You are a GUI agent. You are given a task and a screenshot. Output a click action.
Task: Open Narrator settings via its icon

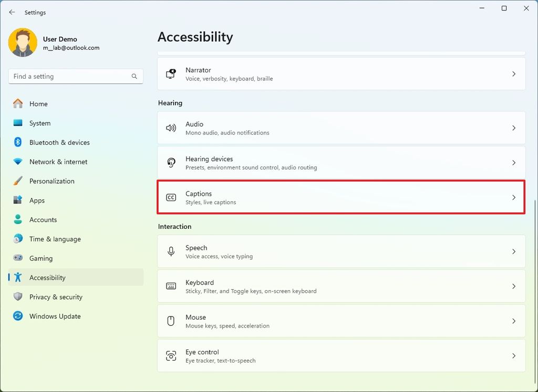point(171,74)
